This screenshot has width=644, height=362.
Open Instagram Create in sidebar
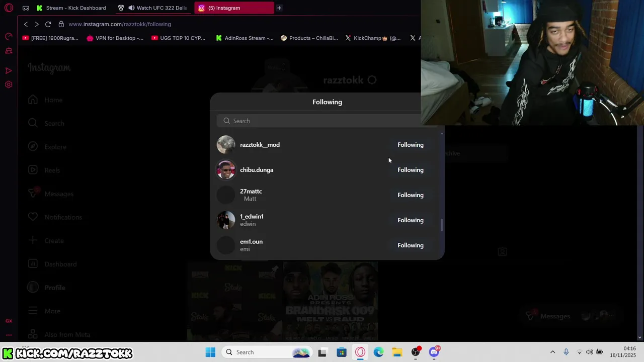click(x=46, y=241)
